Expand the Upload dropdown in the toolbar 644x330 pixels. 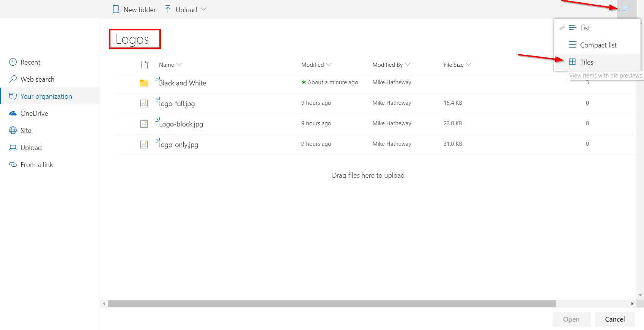click(203, 9)
